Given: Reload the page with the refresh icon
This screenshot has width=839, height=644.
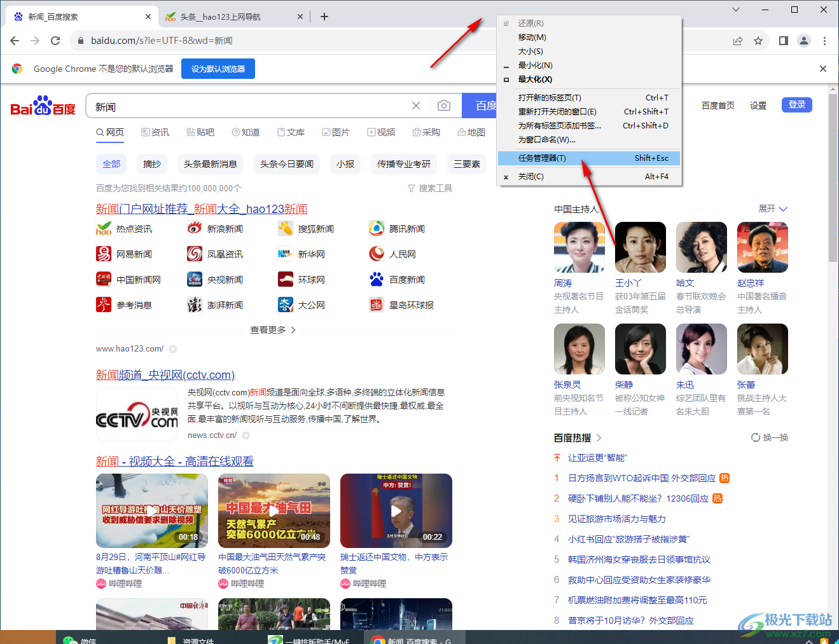Looking at the screenshot, I should click(x=55, y=41).
